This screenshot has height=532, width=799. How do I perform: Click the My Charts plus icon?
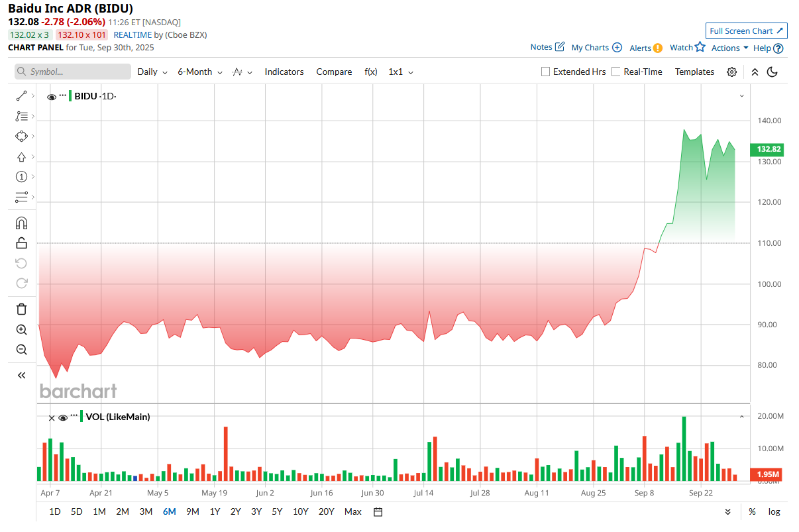[x=617, y=47]
